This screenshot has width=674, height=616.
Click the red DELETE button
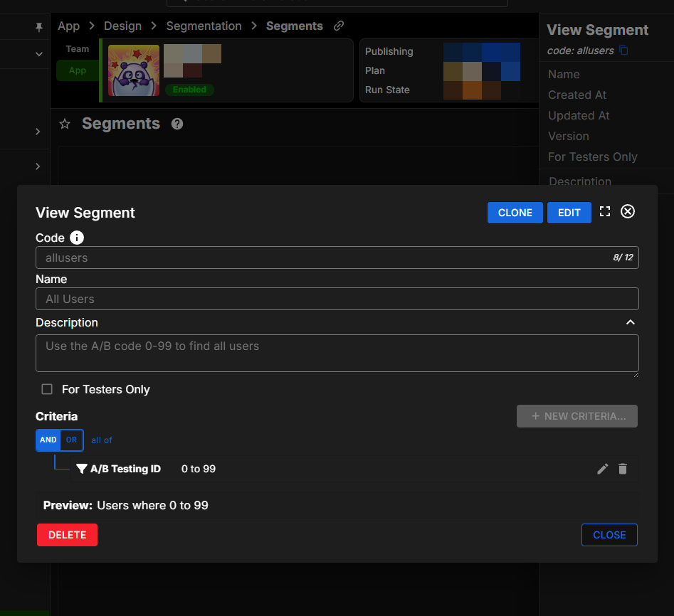pos(67,535)
